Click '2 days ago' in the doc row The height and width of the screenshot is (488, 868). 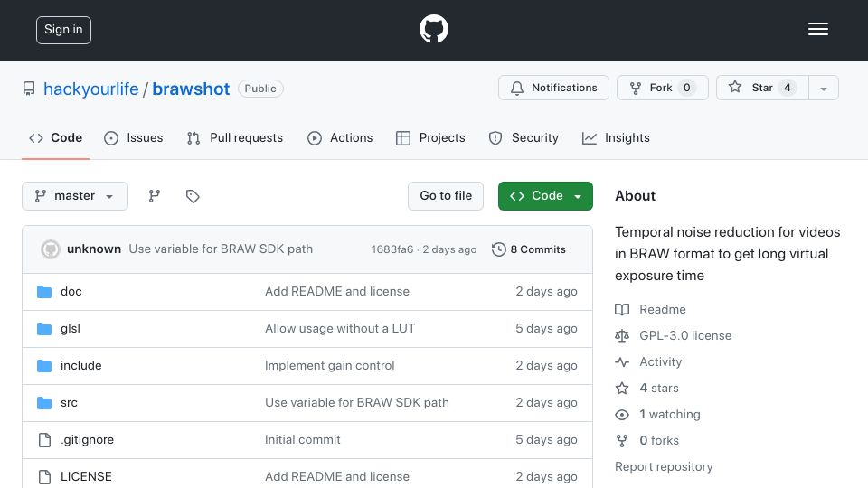(546, 292)
